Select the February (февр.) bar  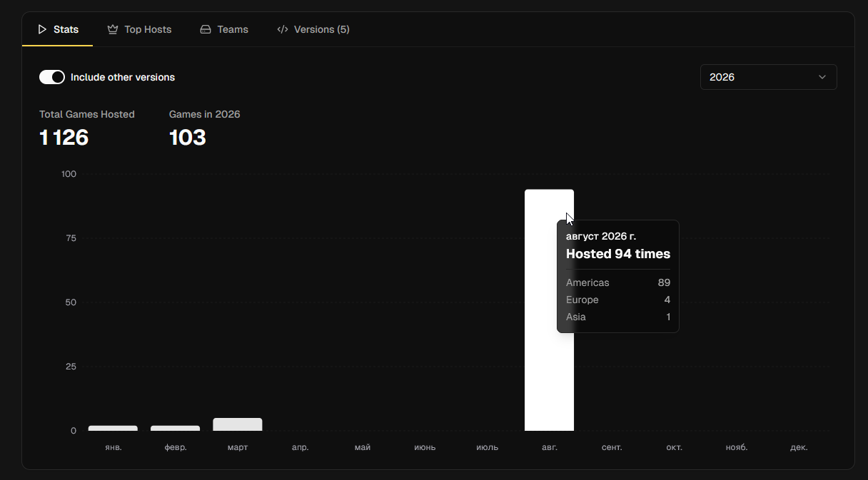click(x=176, y=428)
